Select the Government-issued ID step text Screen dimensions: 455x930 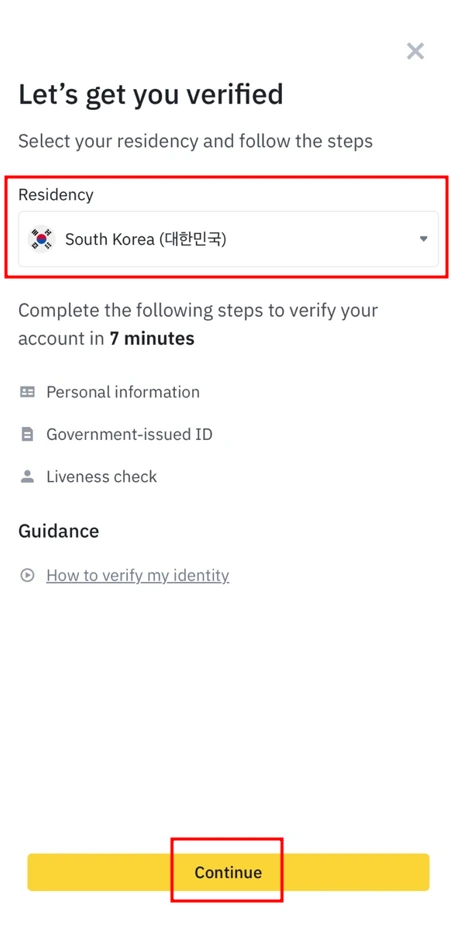point(129,435)
